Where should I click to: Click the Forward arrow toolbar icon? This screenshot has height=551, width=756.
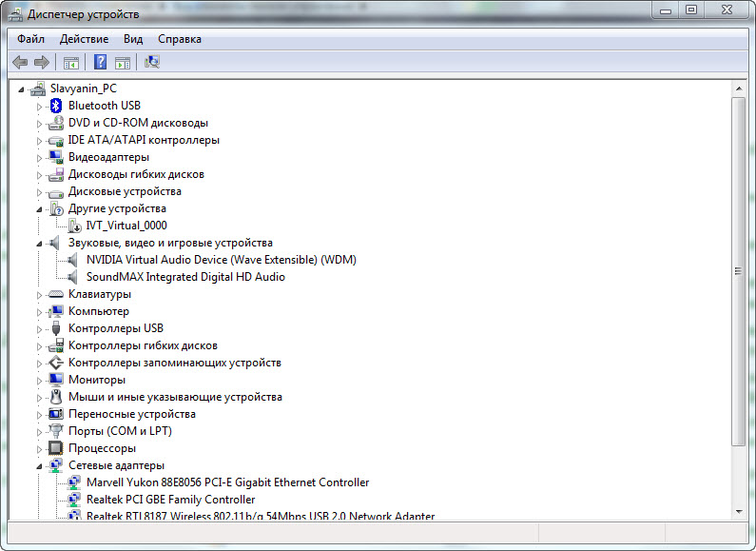(42, 62)
